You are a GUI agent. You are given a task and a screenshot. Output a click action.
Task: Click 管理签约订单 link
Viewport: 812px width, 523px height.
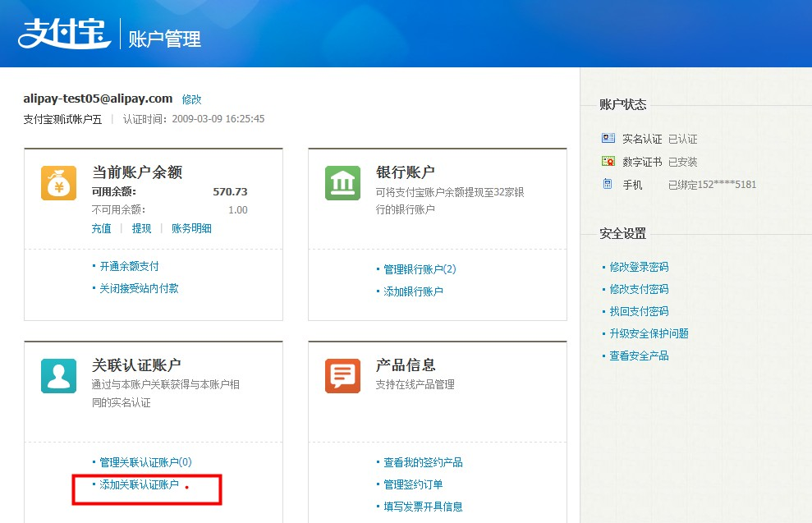[413, 484]
